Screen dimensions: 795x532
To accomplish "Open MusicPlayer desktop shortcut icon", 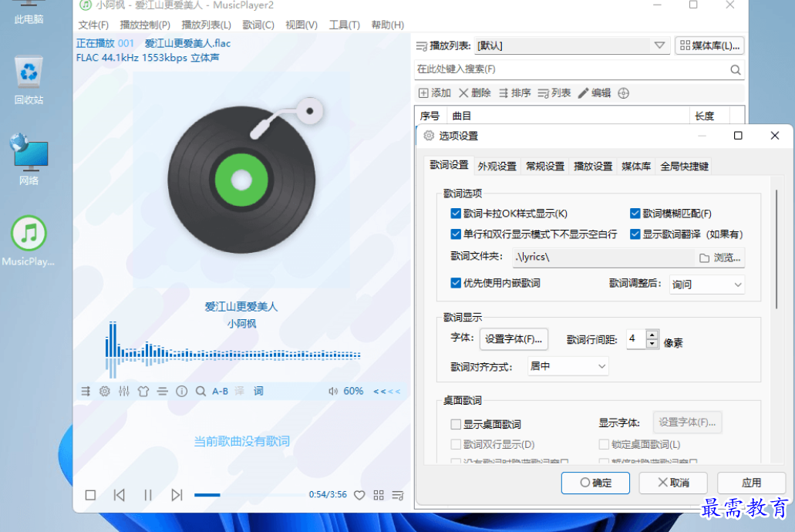I will click(x=29, y=241).
